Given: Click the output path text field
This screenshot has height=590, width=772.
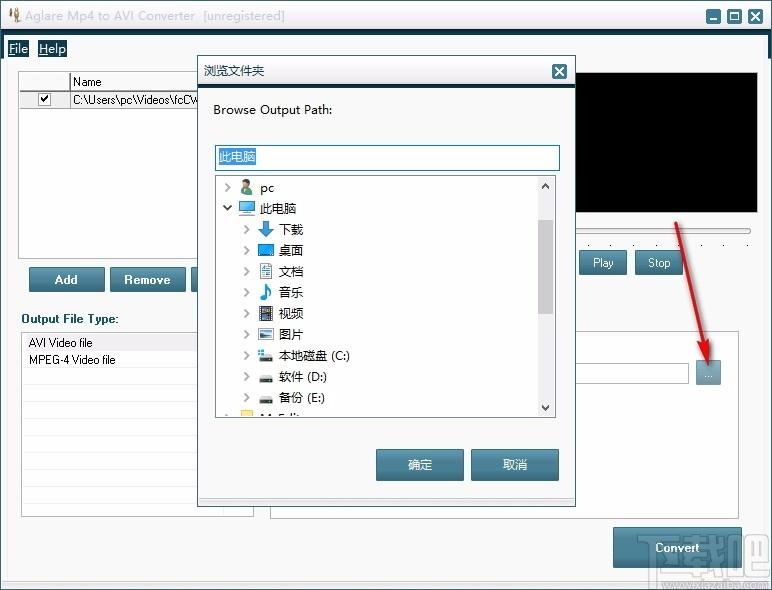Looking at the screenshot, I should [x=632, y=373].
